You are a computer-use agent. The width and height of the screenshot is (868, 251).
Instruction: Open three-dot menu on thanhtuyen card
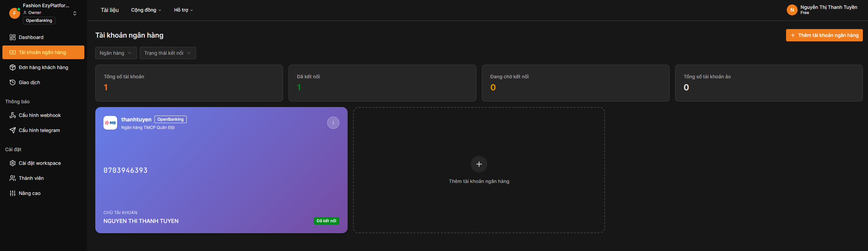(x=333, y=123)
